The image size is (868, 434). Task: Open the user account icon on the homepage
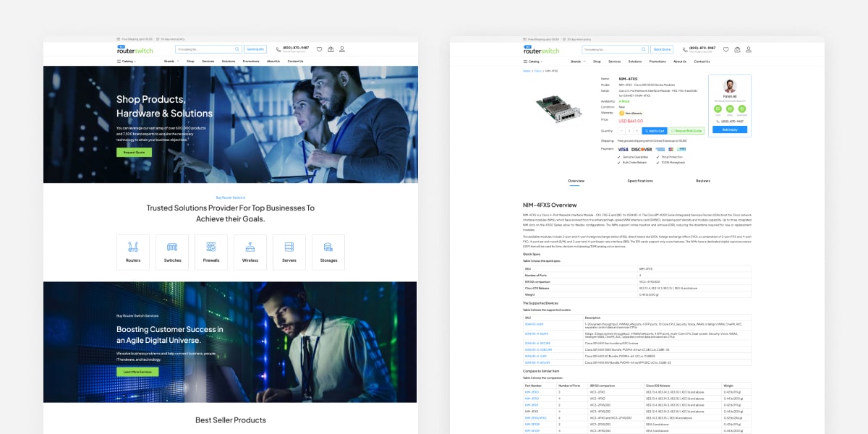coord(342,49)
